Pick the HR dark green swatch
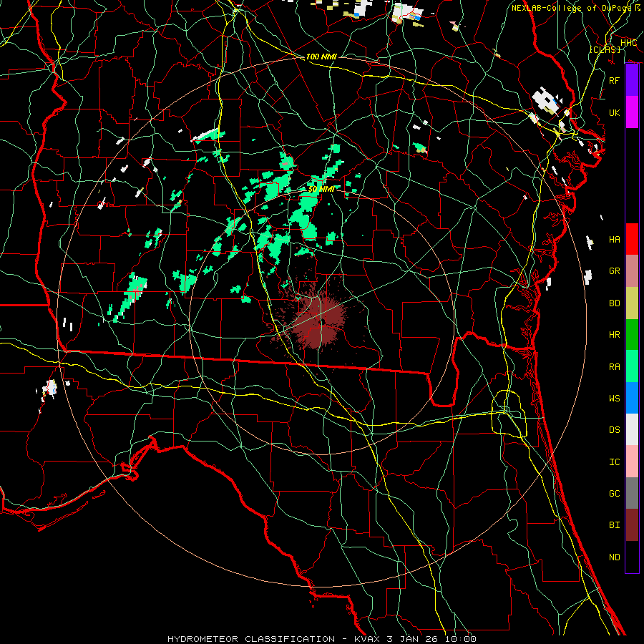 632,334
